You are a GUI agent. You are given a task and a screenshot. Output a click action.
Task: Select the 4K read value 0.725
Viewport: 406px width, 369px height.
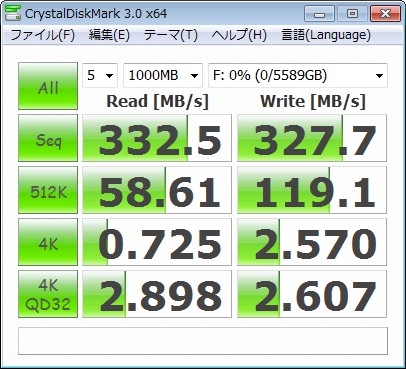(157, 242)
